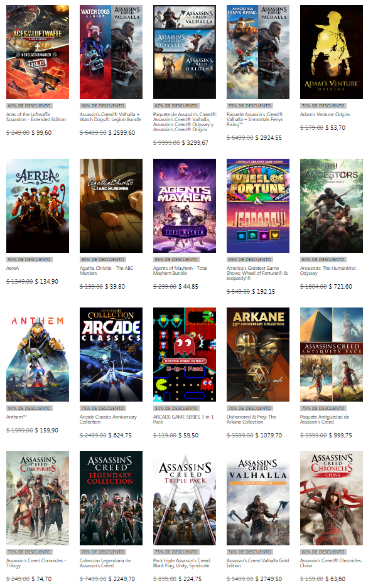Click the Agents of Mayhem cover art
378x588 pixels.
click(x=185, y=206)
